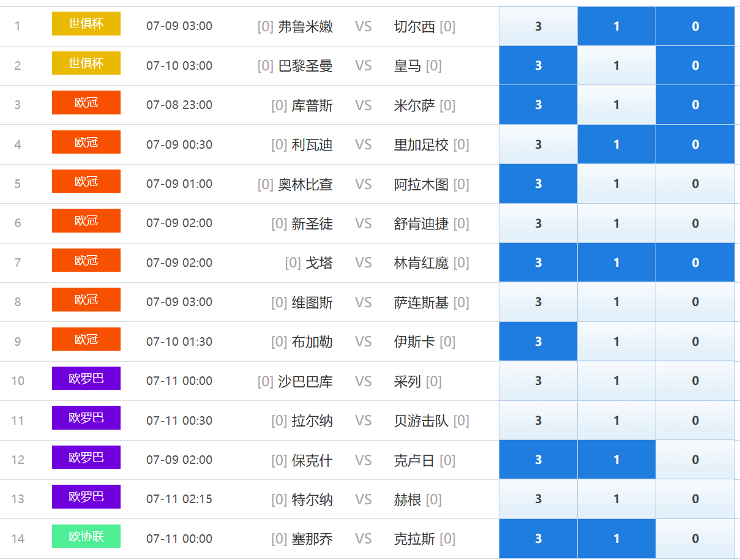Click the match time 07-08 23:00
Screen dimensions: 740x560
[179, 105]
